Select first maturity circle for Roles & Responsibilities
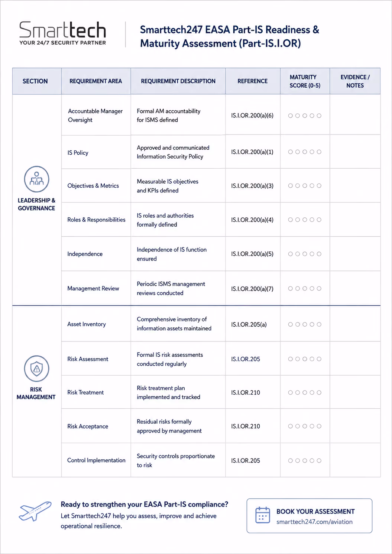Image resolution: width=392 pixels, height=554 pixels. pos(291,220)
